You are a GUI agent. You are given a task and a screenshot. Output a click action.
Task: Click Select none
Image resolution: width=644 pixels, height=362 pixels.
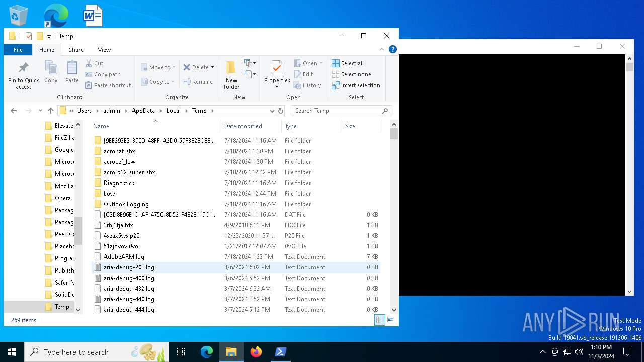(351, 74)
